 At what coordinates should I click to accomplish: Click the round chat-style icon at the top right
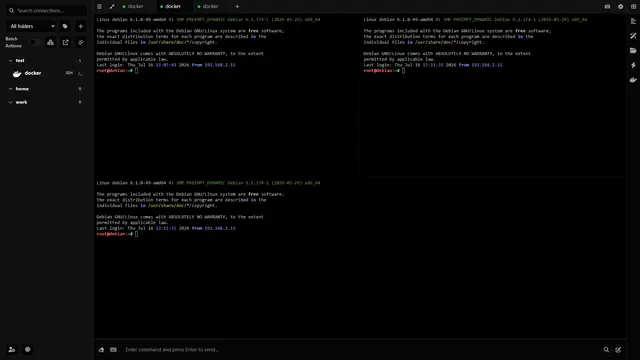(x=620, y=7)
